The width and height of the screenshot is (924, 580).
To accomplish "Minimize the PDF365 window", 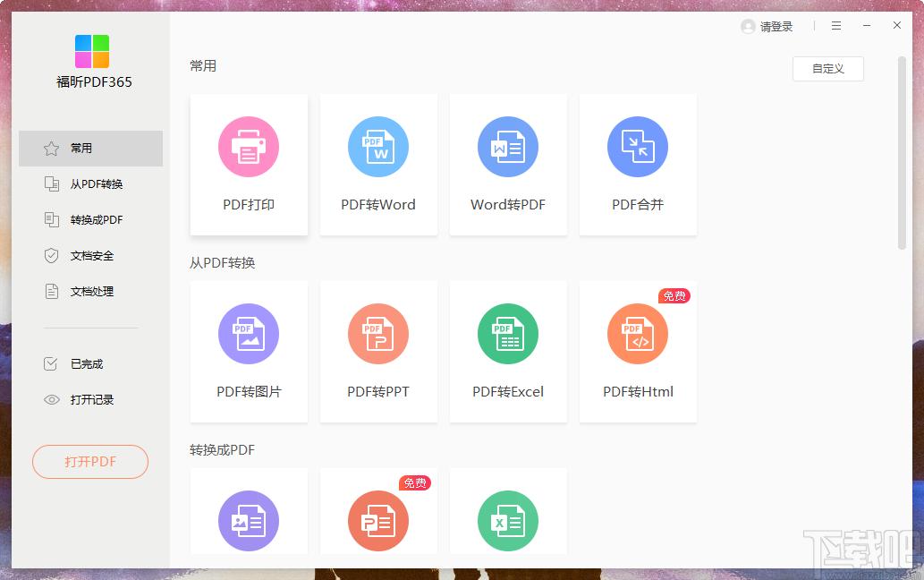I will [x=867, y=26].
